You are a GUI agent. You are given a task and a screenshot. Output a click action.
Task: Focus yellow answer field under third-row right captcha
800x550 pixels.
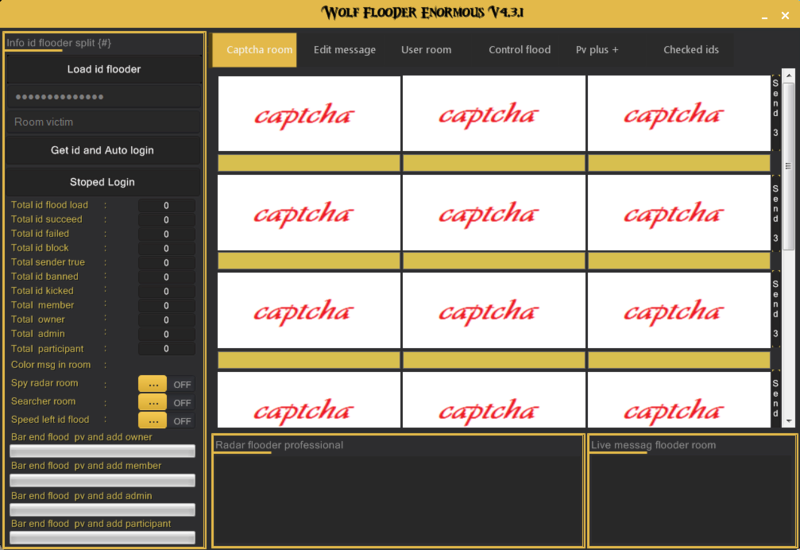point(679,360)
